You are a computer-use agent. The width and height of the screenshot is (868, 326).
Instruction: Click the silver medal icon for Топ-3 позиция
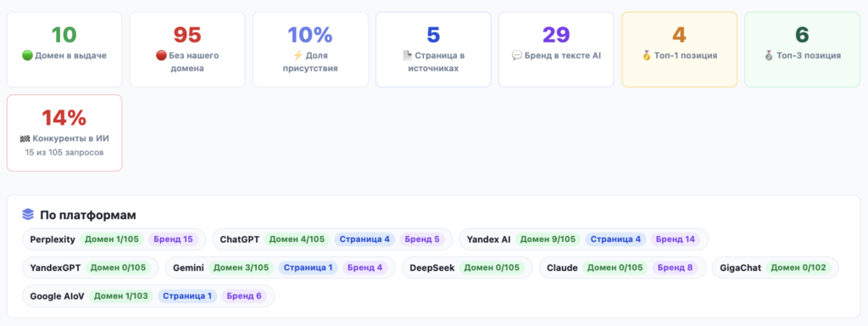point(768,55)
